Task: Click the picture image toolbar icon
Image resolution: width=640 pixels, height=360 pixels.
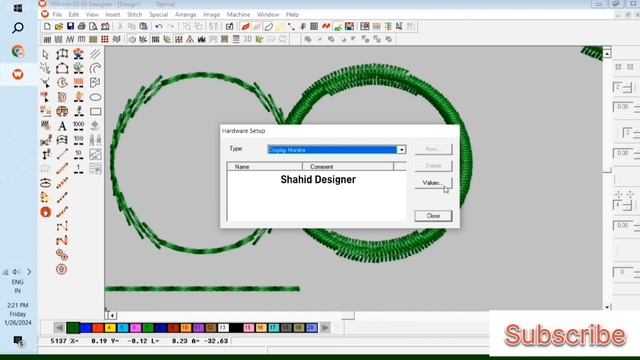Action: [349, 27]
